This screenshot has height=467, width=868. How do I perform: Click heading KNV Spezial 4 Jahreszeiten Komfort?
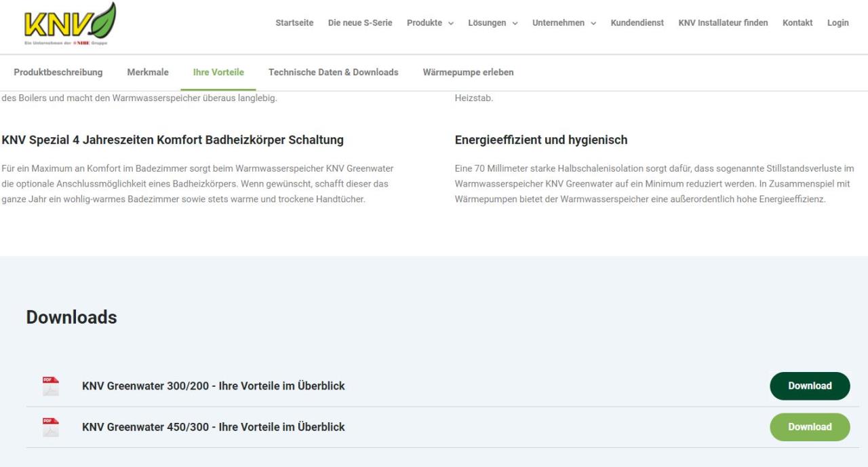pyautogui.click(x=173, y=140)
